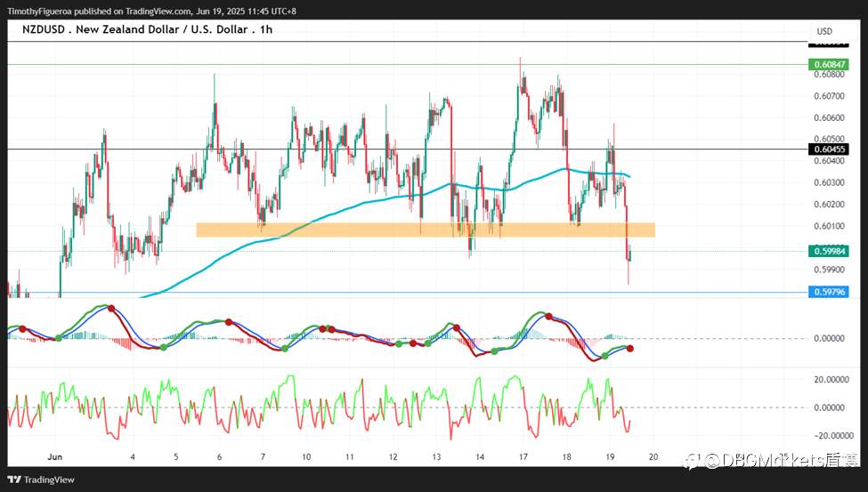The image size is (868, 492).
Task: Select the USD currency label
Action: tap(824, 31)
